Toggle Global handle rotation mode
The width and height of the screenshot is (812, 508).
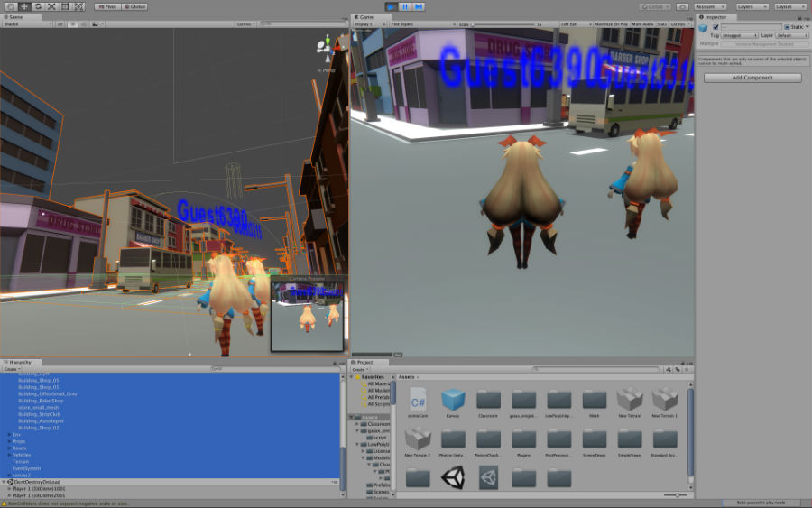tap(134, 6)
